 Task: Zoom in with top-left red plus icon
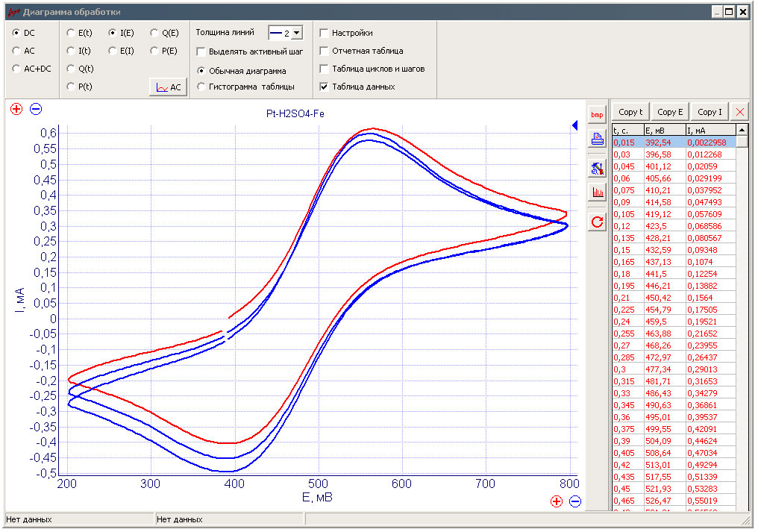pyautogui.click(x=16, y=109)
